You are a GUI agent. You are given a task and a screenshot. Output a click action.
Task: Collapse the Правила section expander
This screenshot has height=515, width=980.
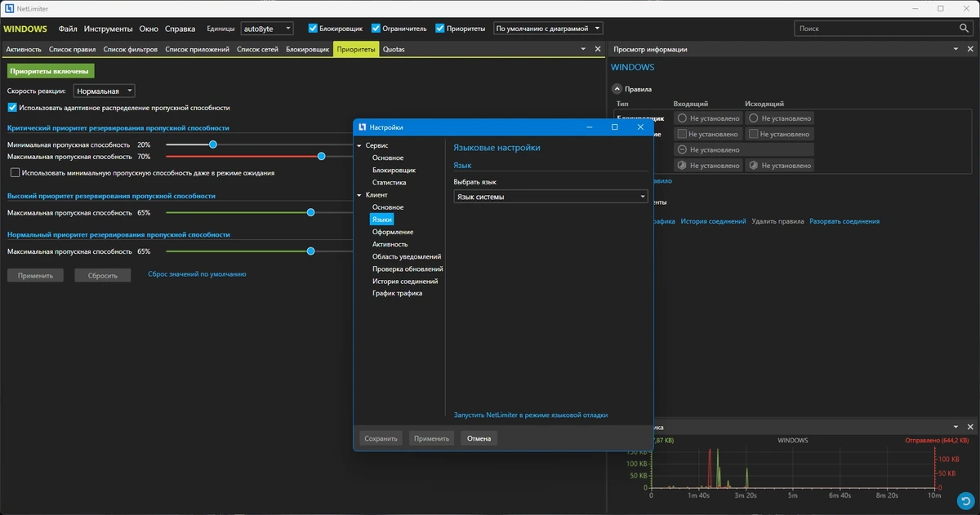click(617, 89)
